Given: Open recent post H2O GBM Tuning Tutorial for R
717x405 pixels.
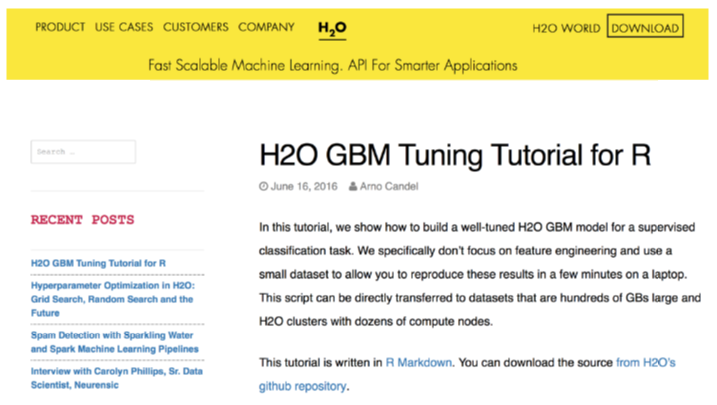Looking at the screenshot, I should click(98, 263).
